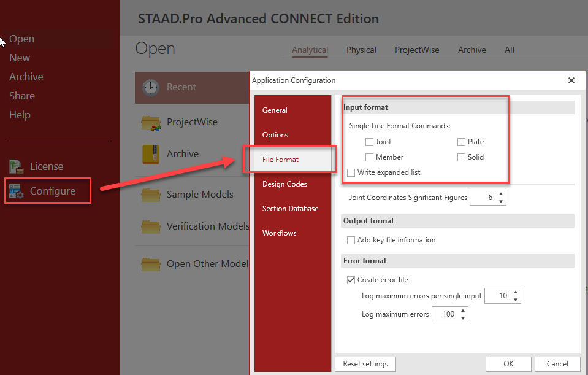Click OK to apply configuration
Image resolution: width=588 pixels, height=375 pixels.
508,364
